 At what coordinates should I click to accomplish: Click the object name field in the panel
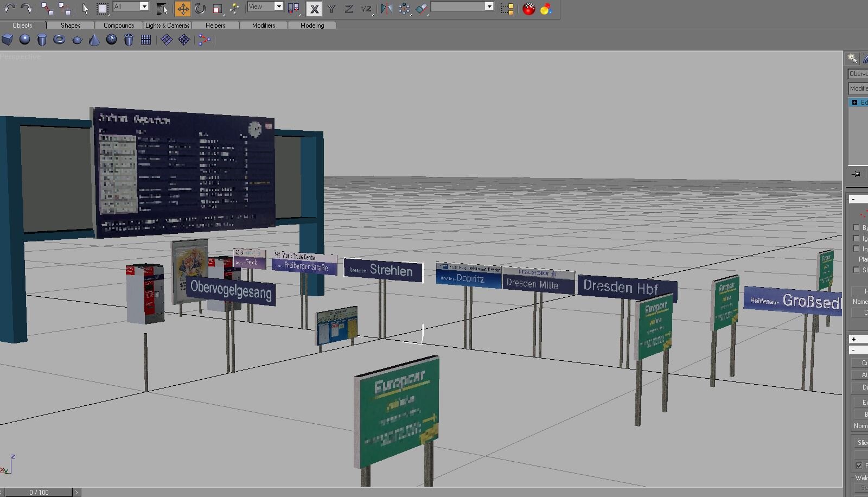(858, 74)
